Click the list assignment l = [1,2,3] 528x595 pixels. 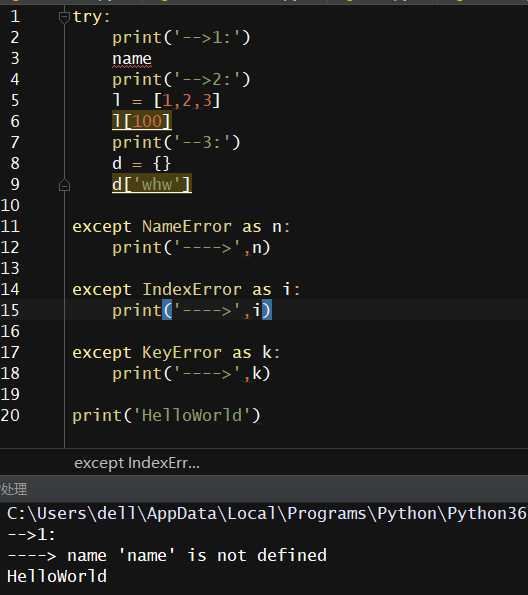click(x=166, y=101)
